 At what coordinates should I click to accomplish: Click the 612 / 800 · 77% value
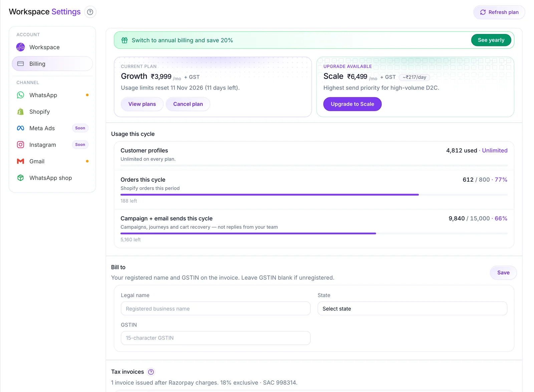point(485,180)
